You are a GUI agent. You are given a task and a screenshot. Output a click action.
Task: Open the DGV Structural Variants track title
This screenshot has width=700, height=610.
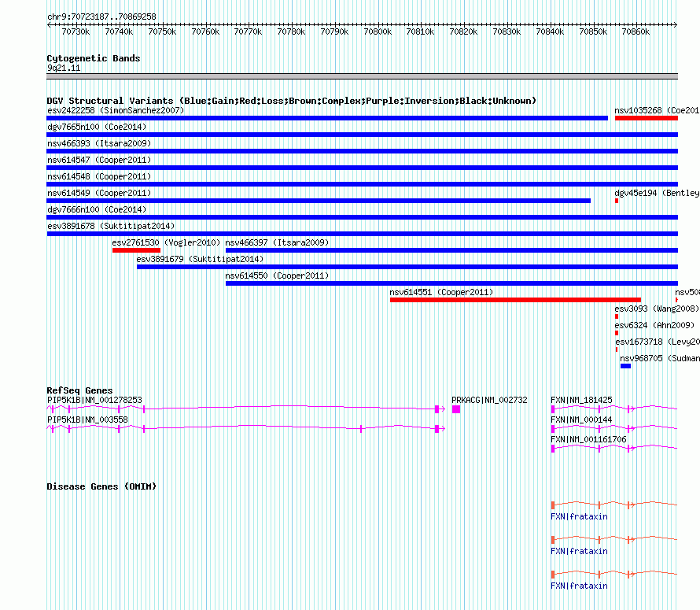(x=291, y=101)
